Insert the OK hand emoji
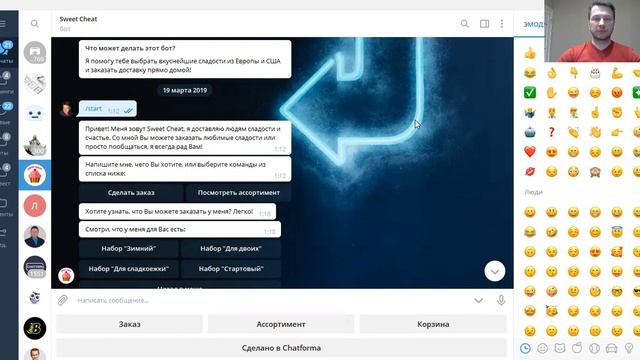This screenshot has height=360, width=640. click(551, 73)
